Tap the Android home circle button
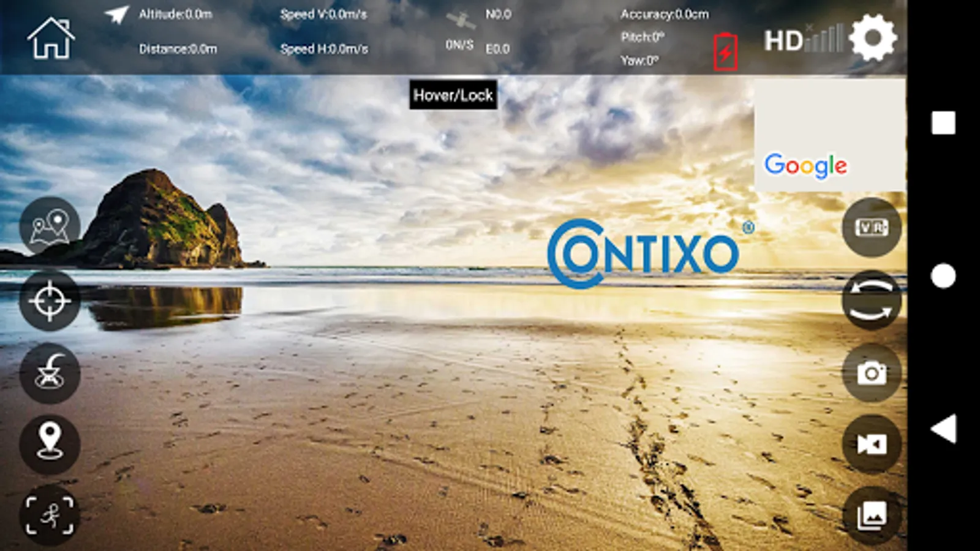The width and height of the screenshot is (980, 551). click(x=943, y=276)
